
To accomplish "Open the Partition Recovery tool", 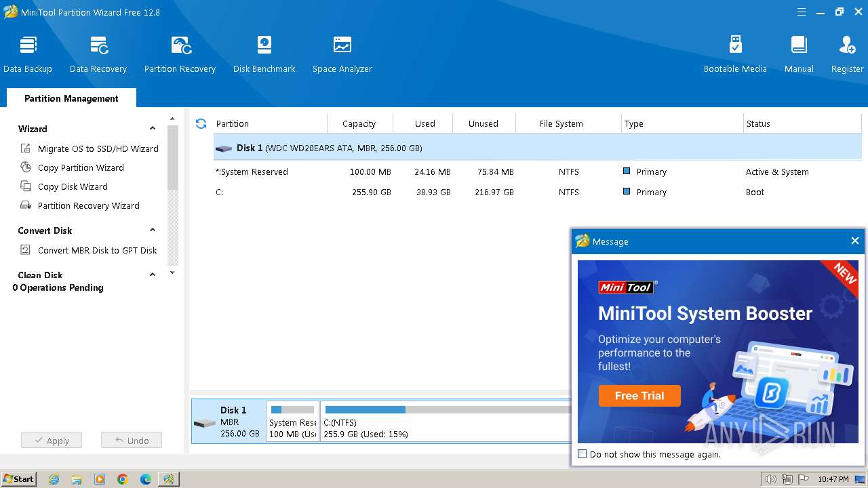I will click(x=180, y=54).
